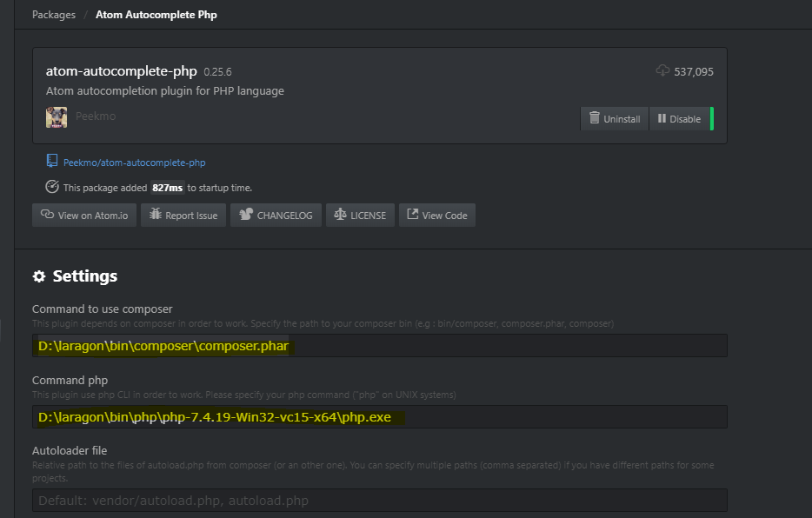Click the Atom Autocomplete Php breadcrumb title
Screen dimensions: 812x518
(x=156, y=15)
